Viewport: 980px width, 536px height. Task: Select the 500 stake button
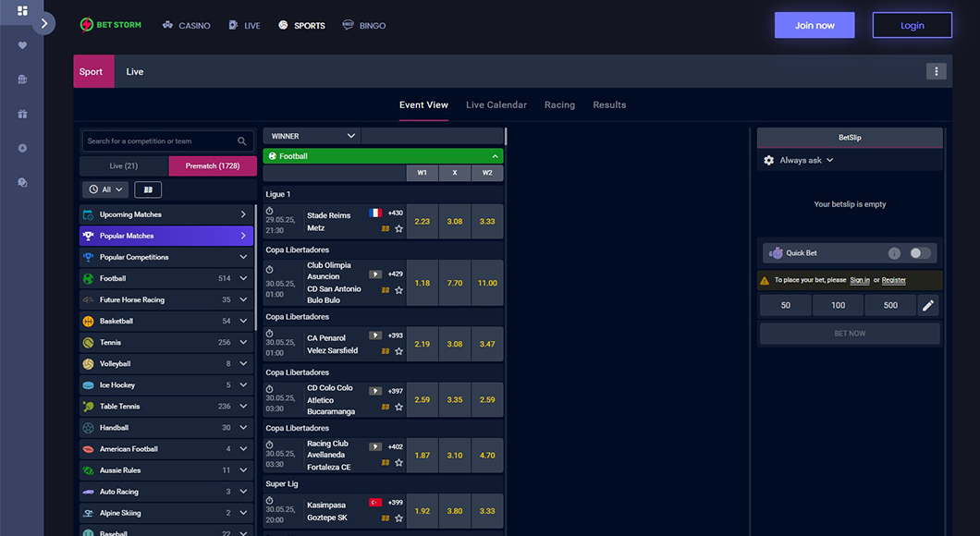tap(890, 306)
